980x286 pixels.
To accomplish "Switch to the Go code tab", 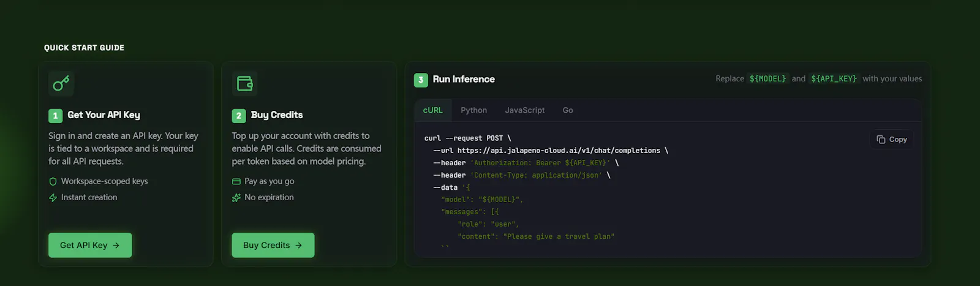I will [568, 110].
